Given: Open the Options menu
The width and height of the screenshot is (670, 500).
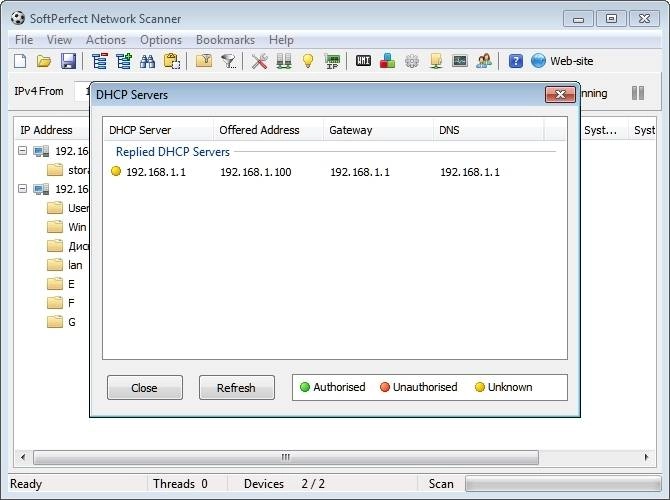Looking at the screenshot, I should [161, 40].
